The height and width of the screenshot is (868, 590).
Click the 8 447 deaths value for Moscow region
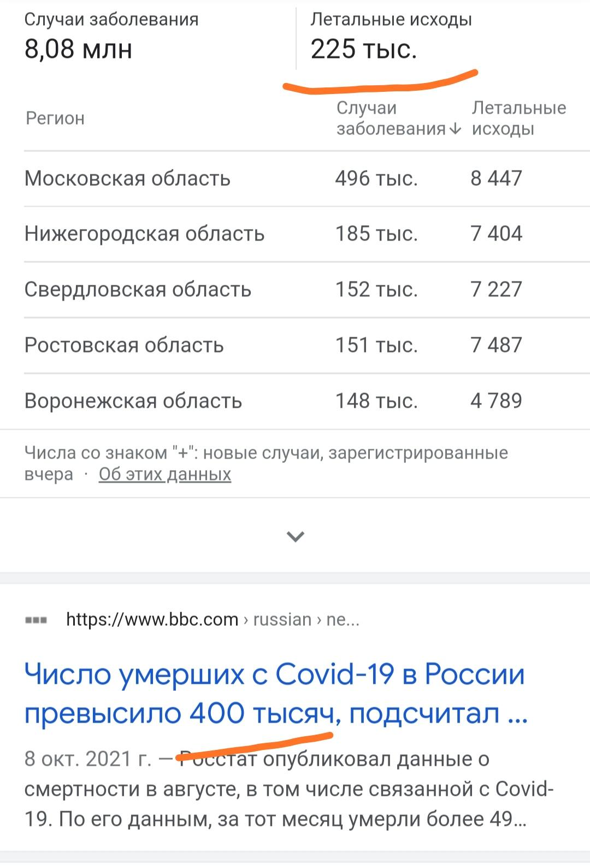[x=497, y=178]
